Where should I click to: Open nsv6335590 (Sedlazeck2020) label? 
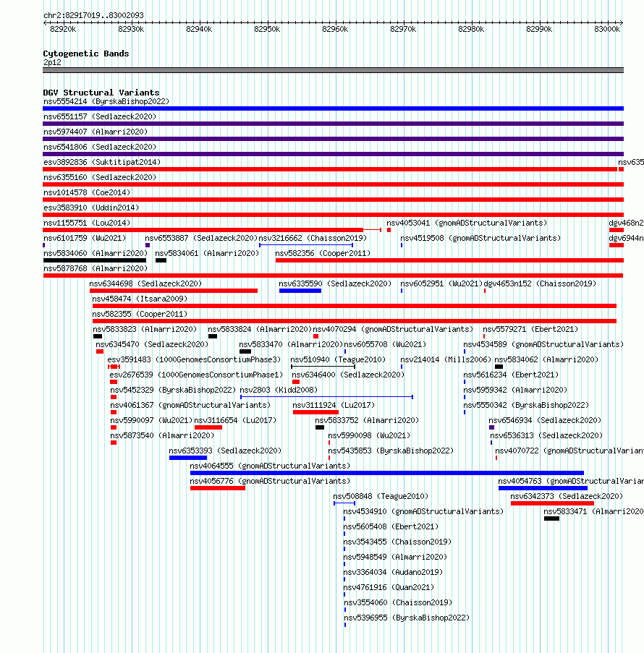[335, 284]
